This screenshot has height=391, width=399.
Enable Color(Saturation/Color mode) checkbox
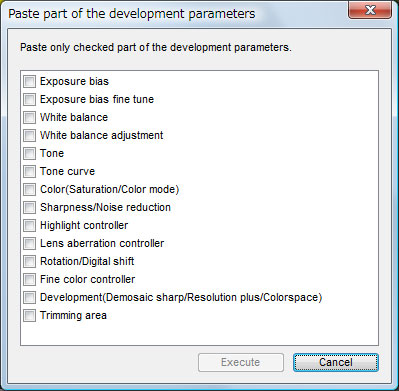pyautogui.click(x=29, y=189)
